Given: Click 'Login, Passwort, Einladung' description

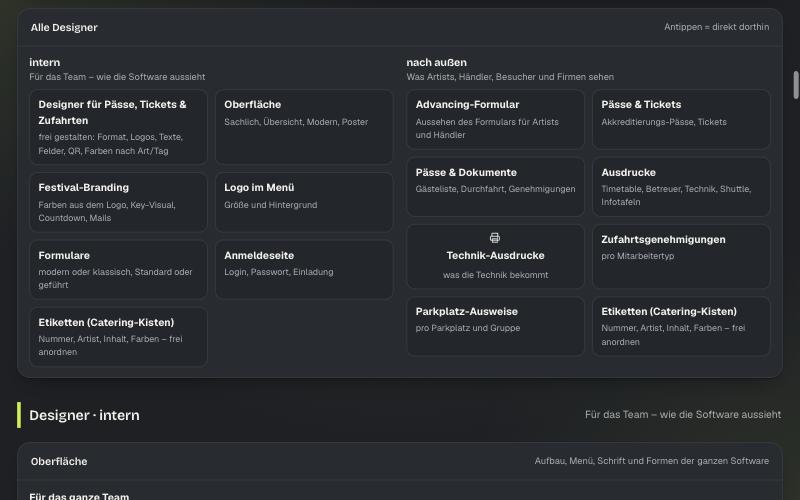Looking at the screenshot, I should tap(279, 272).
